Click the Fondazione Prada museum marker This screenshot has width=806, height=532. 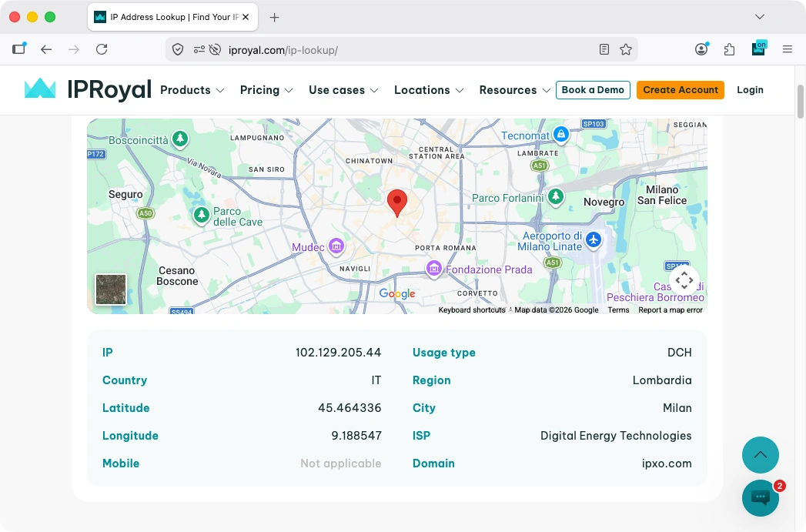click(x=434, y=269)
